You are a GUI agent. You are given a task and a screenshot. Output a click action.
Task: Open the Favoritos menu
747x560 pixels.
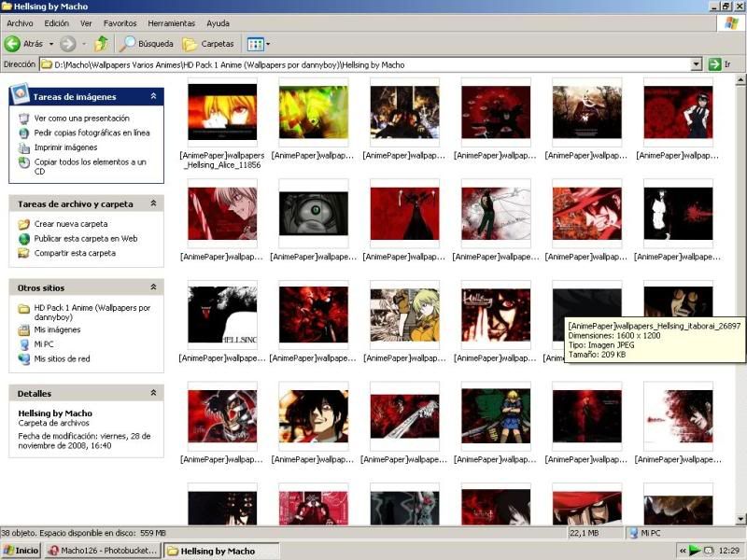120,23
